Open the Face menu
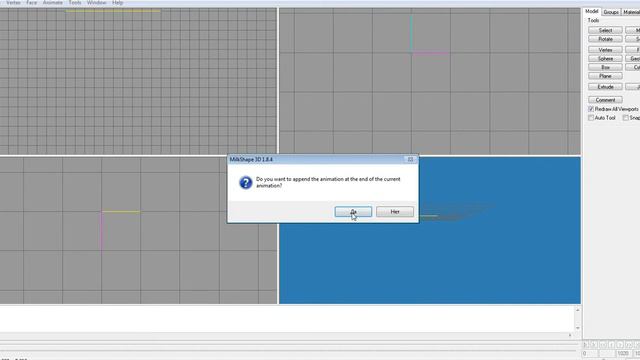Screen dimensions: 640x360 pos(31,2)
